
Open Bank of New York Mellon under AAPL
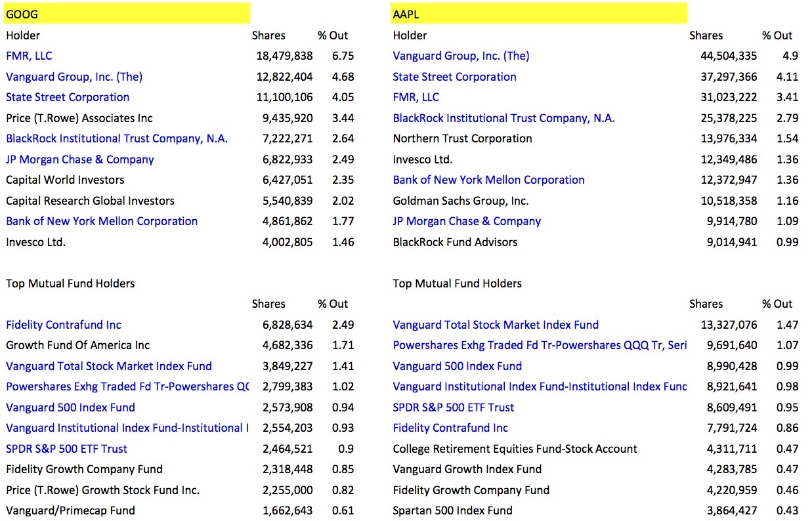tap(488, 180)
